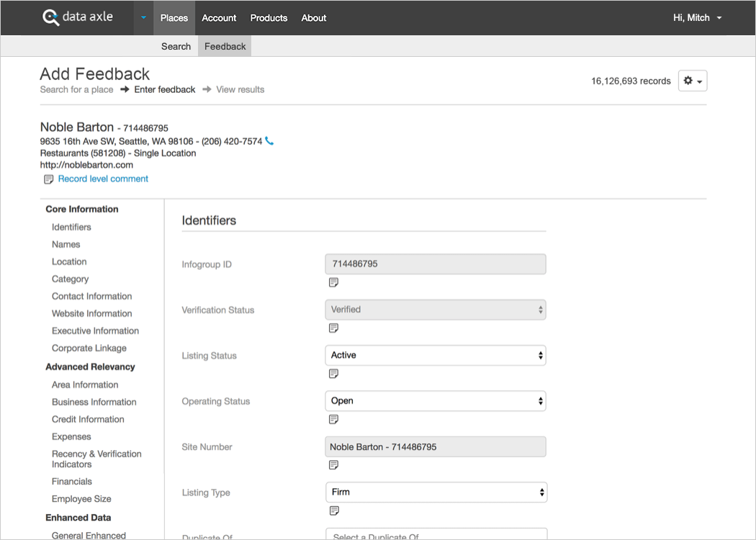
Task: Click the comment icon under Site Number
Action: coord(333,465)
